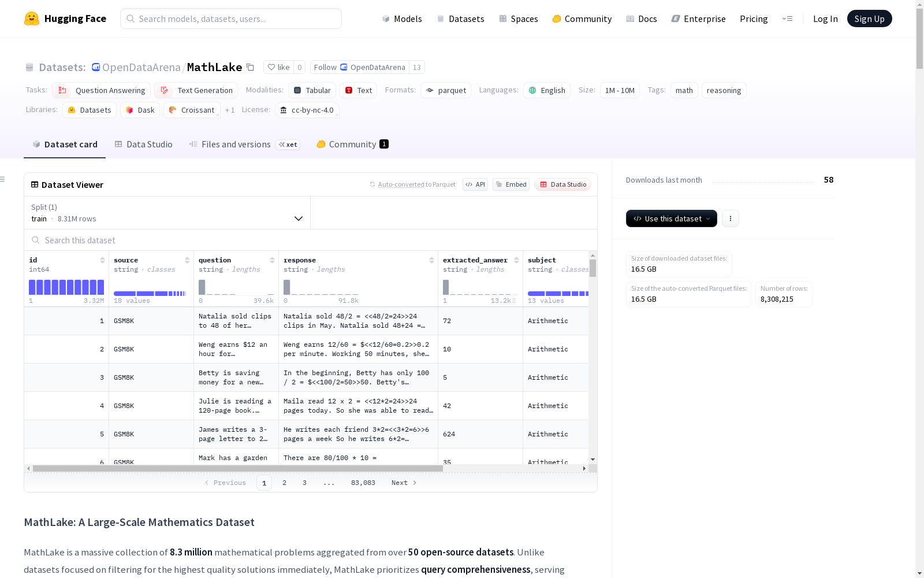924x578 pixels.
Task: Select the Text Generation task tag
Action: tap(196, 90)
